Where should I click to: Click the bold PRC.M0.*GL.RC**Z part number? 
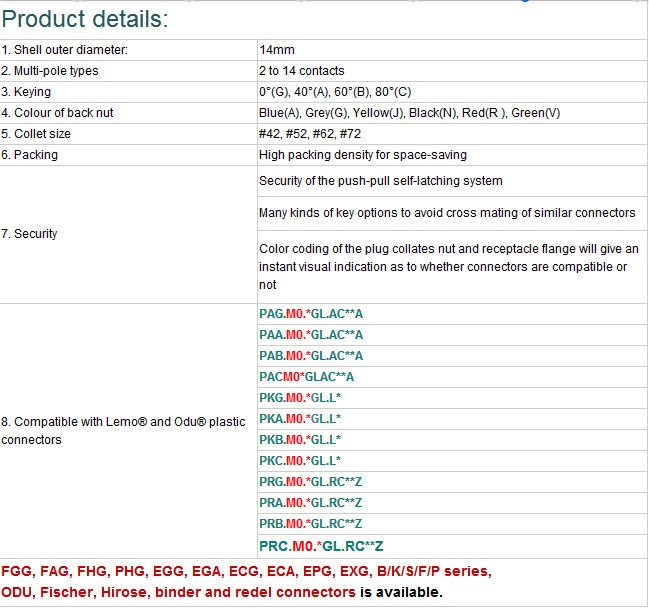[x=321, y=546]
